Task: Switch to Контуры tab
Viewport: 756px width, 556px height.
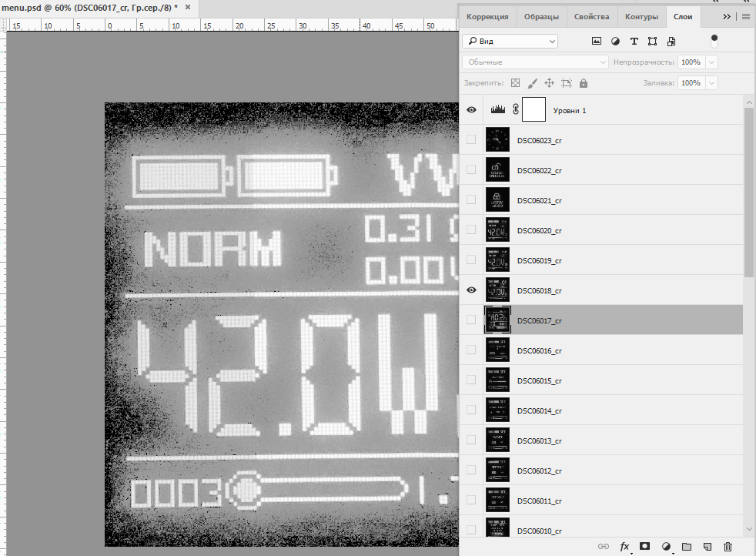Action: click(641, 16)
